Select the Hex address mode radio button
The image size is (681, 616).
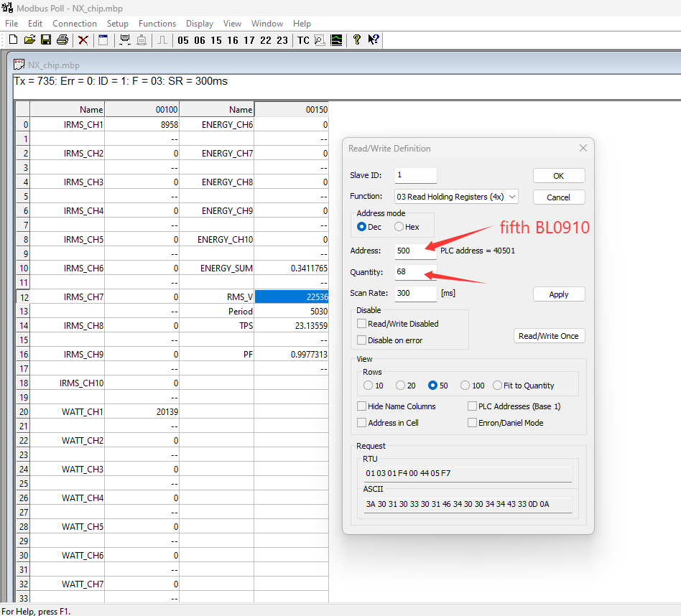click(399, 227)
